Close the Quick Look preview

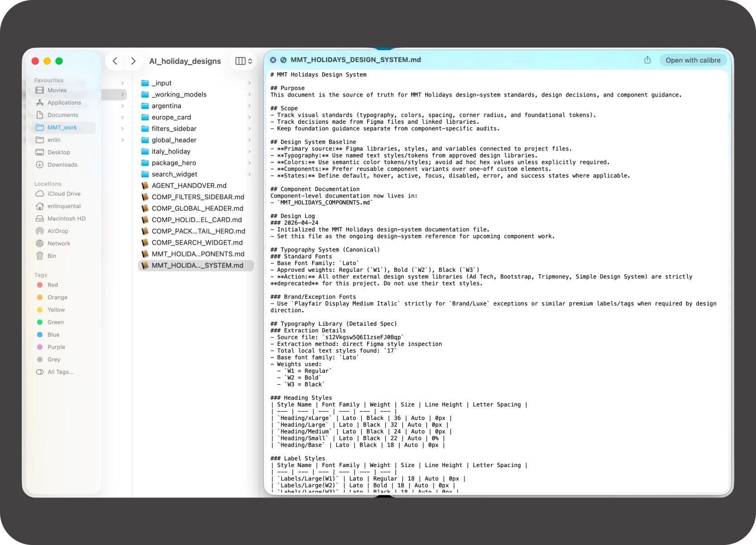point(273,60)
